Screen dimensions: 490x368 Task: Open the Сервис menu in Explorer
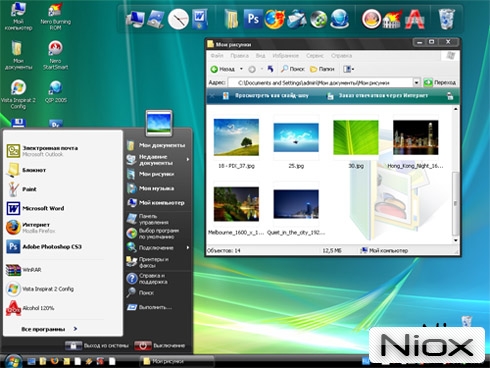315,56
